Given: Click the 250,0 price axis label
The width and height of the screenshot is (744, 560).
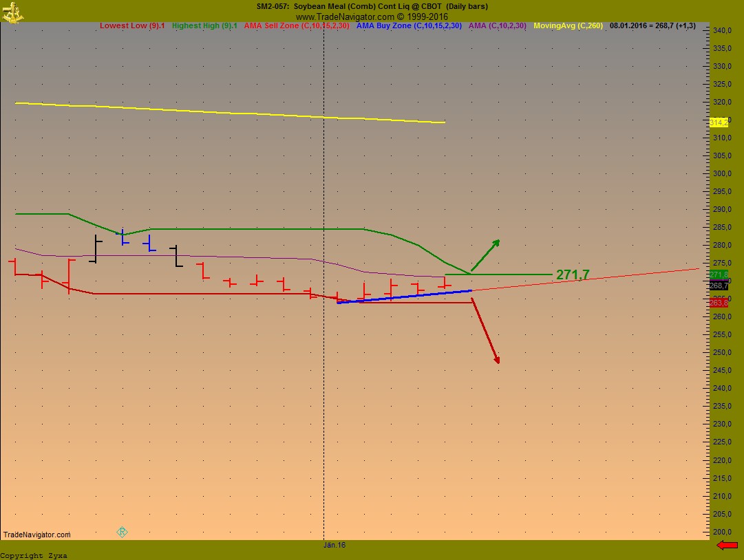Looking at the screenshot, I should tap(722, 352).
